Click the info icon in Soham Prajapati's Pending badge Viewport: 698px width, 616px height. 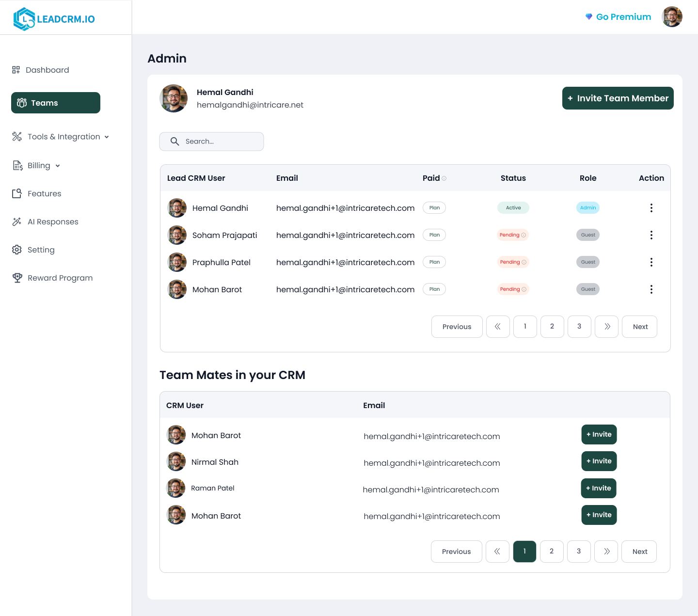[x=523, y=235]
